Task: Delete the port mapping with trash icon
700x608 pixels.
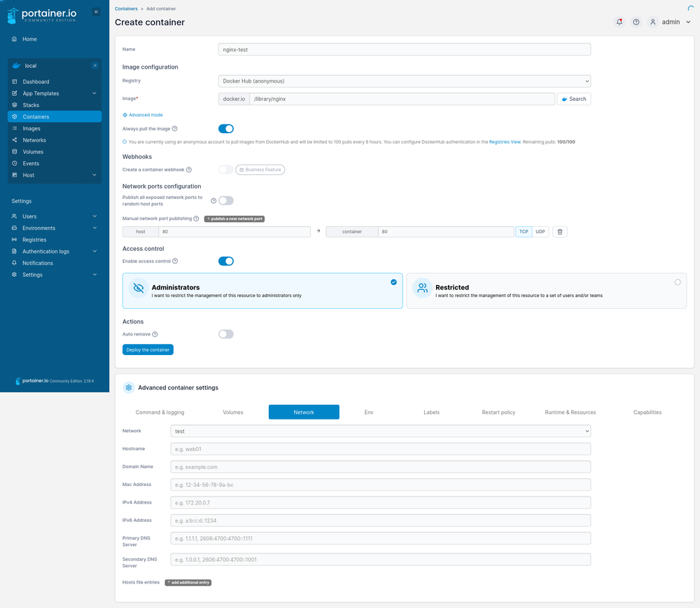Action: (559, 232)
